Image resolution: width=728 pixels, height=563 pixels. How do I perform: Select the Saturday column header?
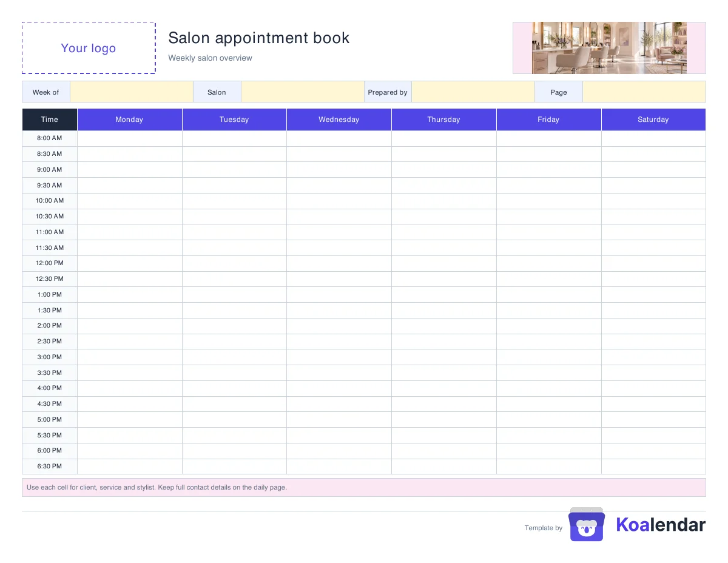pyautogui.click(x=653, y=120)
